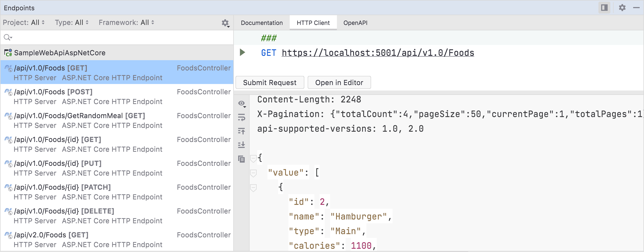Click the Open in Editor button
Image resolution: width=644 pixels, height=252 pixels.
pos(339,82)
